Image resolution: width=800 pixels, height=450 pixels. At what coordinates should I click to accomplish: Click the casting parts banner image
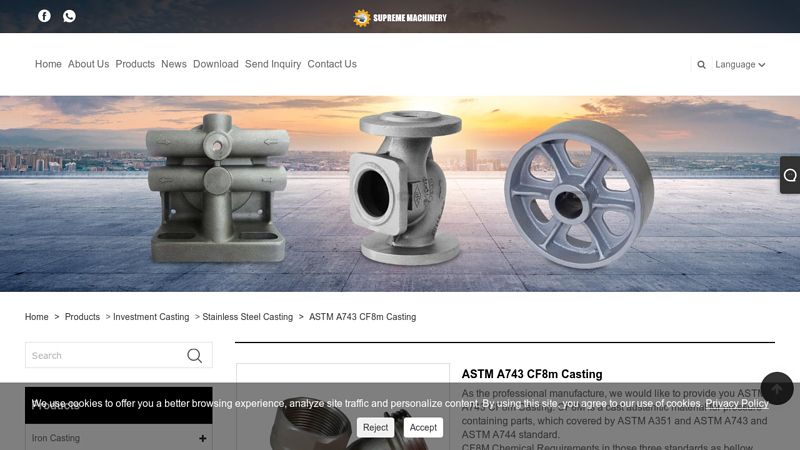click(x=400, y=194)
